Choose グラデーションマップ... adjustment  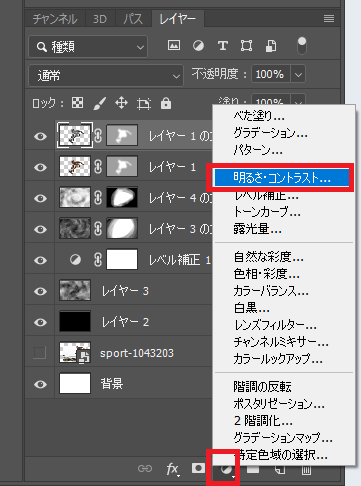(x=283, y=437)
